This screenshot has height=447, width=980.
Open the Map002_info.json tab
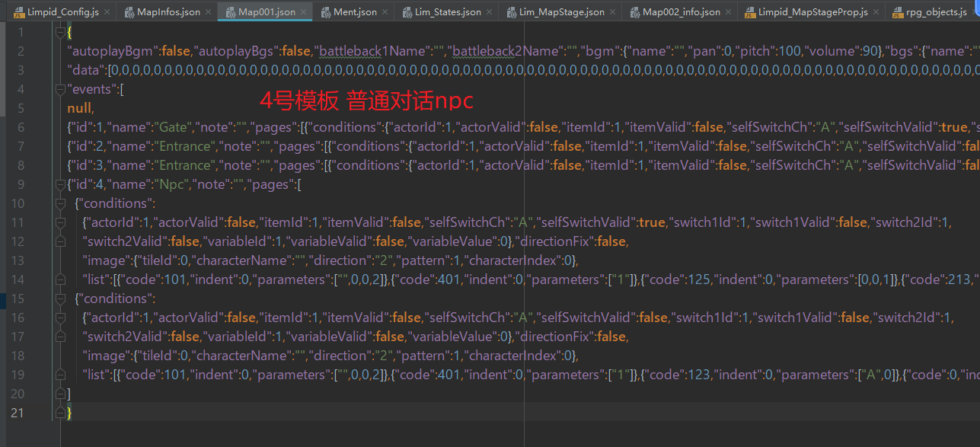click(x=679, y=12)
